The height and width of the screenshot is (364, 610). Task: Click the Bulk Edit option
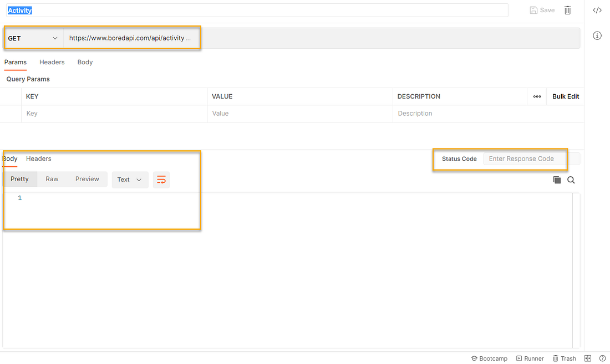(565, 96)
